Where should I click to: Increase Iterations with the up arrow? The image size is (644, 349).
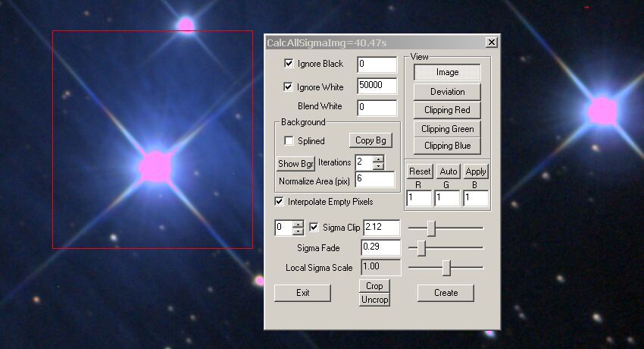(x=378, y=159)
